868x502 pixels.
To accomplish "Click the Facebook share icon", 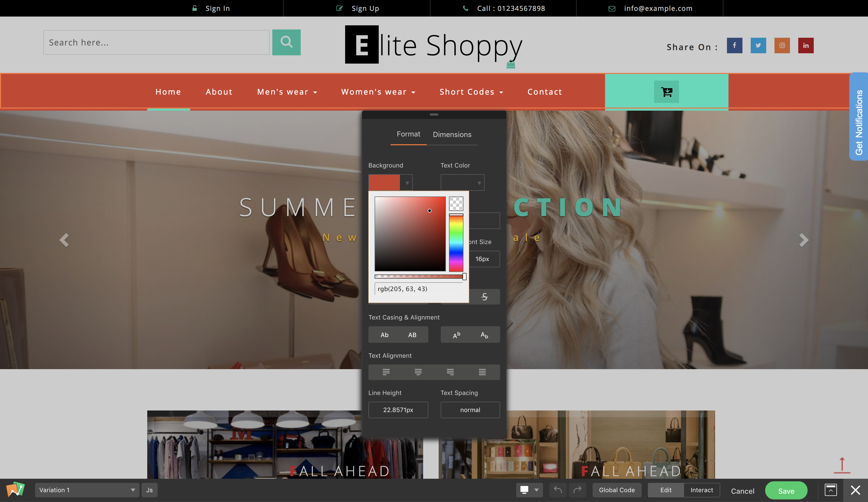I will pyautogui.click(x=734, y=45).
